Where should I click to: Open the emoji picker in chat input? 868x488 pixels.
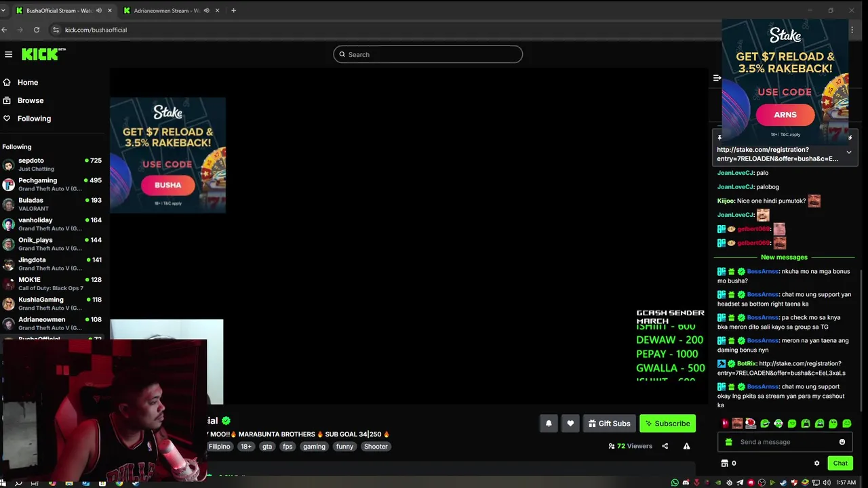[842, 442]
